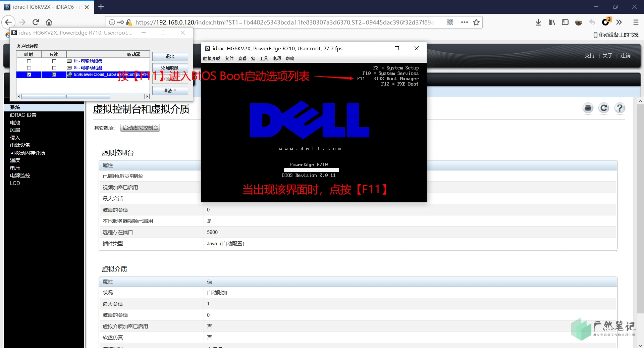This screenshot has height=348, width=644.
Task: Click the undo arrow icon in browser toolbar
Action: coord(592,22)
